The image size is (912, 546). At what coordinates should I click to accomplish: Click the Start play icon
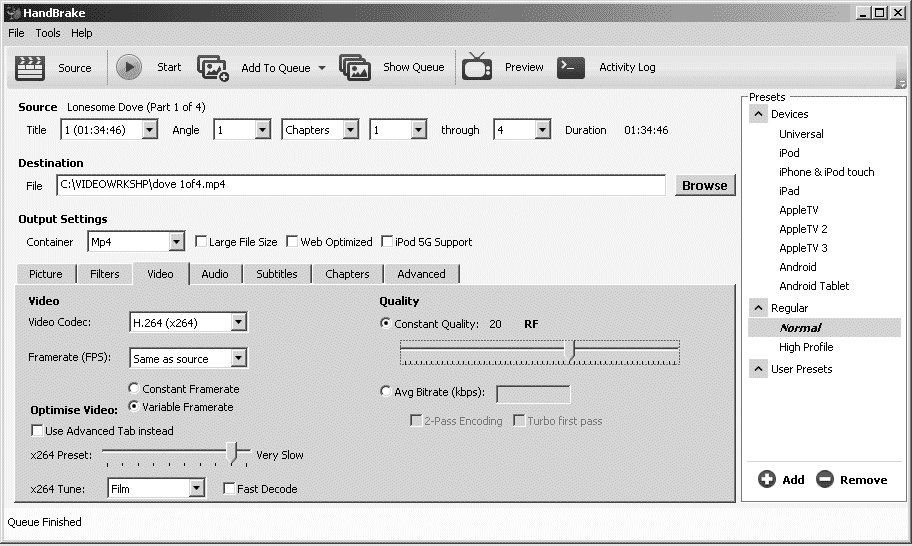point(129,67)
